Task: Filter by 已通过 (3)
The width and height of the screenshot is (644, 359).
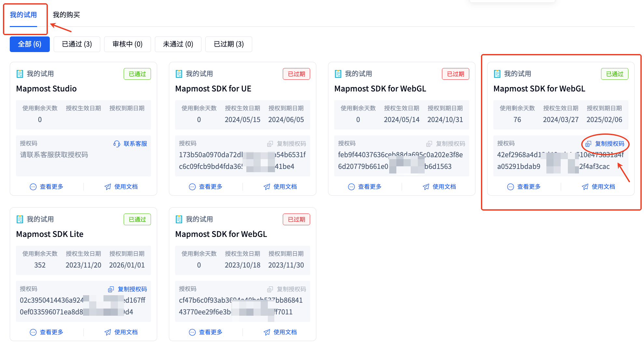Action: (77, 44)
